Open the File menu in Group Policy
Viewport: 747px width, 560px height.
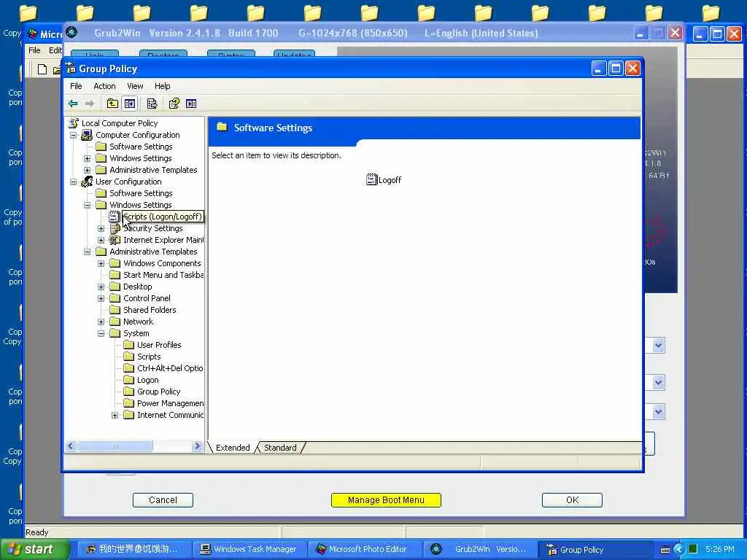point(76,86)
